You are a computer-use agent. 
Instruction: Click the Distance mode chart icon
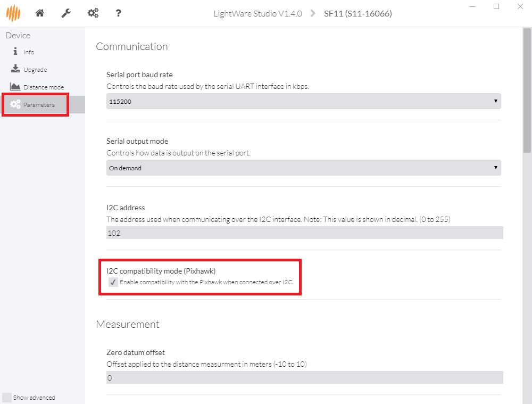click(15, 87)
